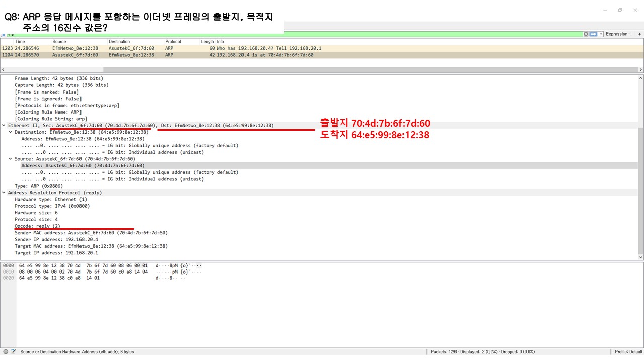Select Frame is ignored: False line
This screenshot has width=644, height=362.
pos(48,99)
